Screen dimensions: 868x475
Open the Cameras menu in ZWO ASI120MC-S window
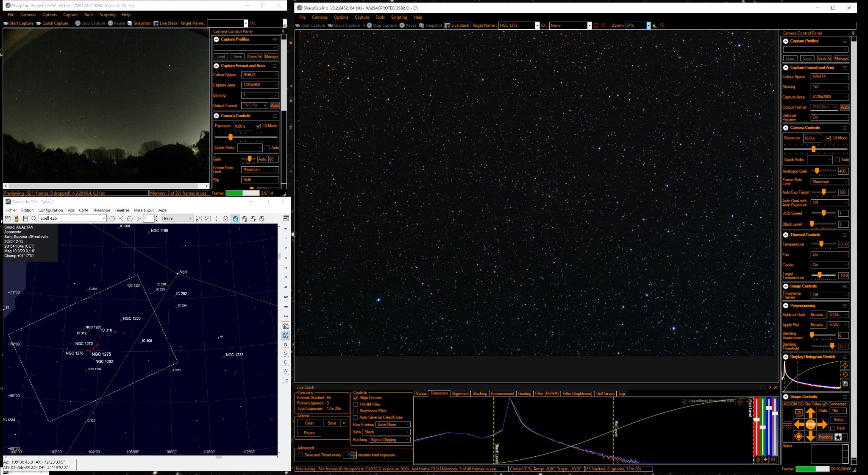(x=28, y=15)
